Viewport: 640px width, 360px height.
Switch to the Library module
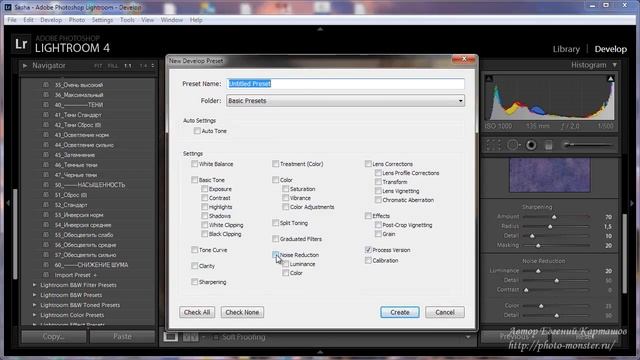[x=566, y=49]
